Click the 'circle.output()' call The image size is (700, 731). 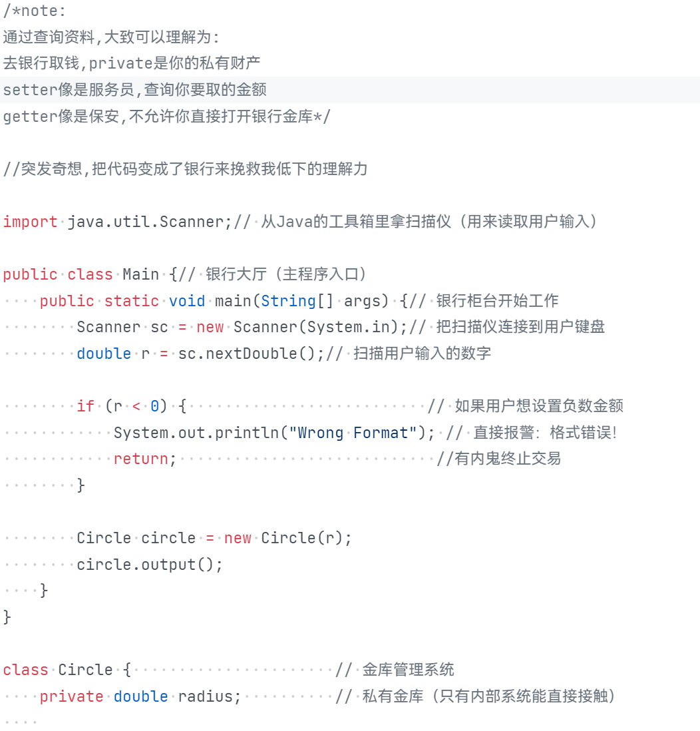click(145, 565)
